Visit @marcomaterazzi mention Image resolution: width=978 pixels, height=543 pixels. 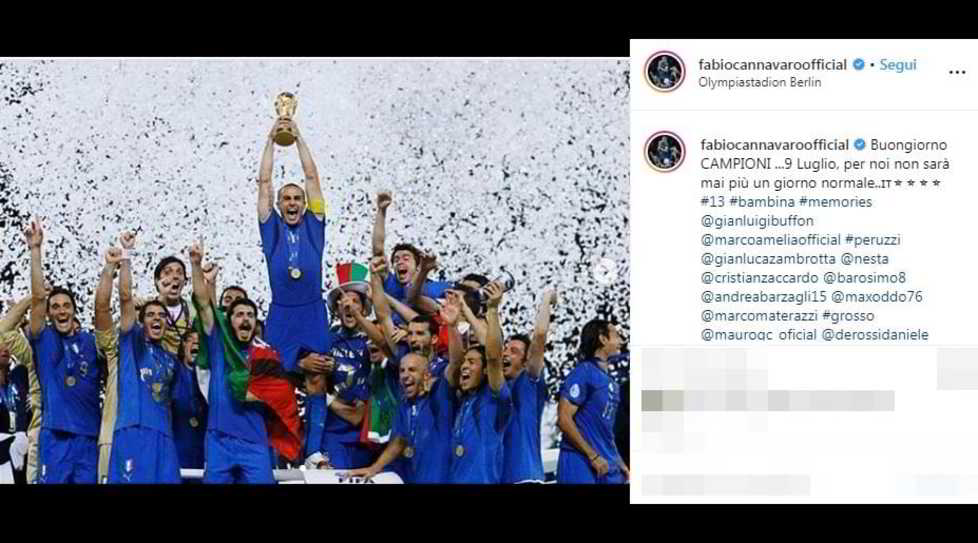click(759, 315)
